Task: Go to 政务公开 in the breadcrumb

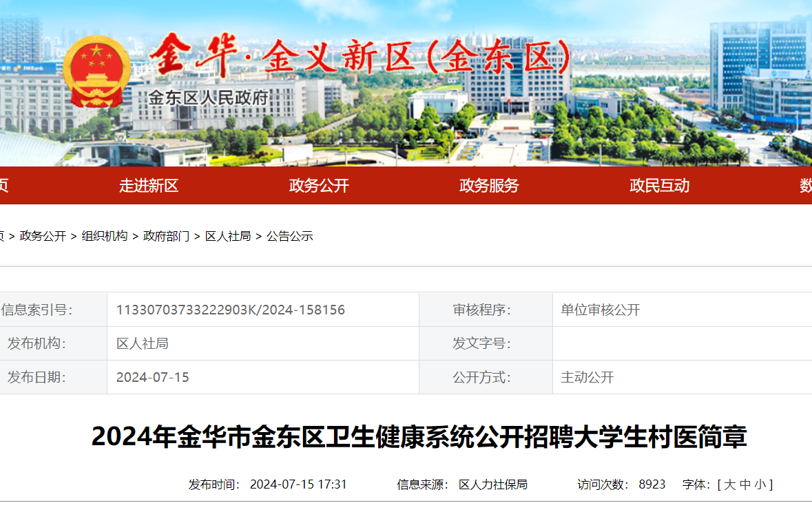Action: pos(43,236)
